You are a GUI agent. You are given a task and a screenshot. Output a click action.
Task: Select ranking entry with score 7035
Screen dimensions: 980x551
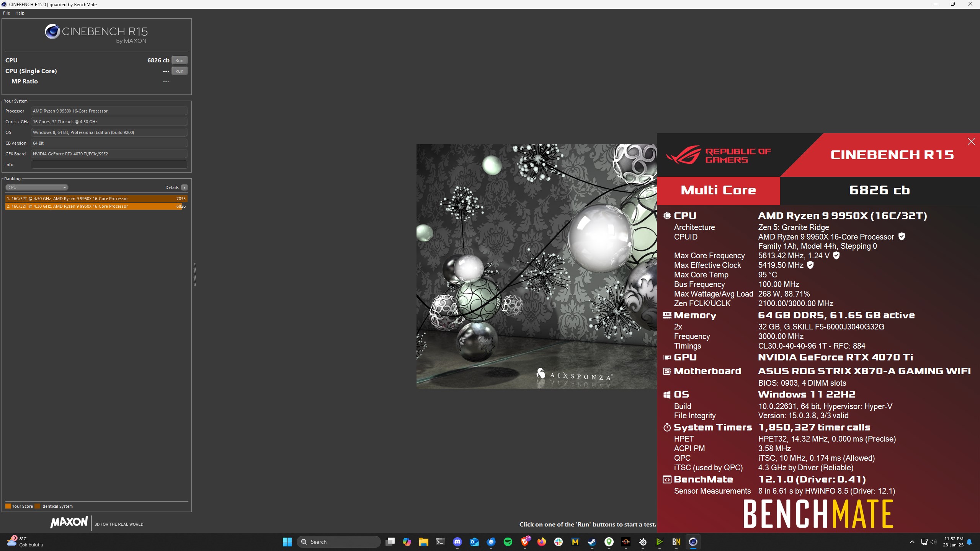click(x=96, y=199)
